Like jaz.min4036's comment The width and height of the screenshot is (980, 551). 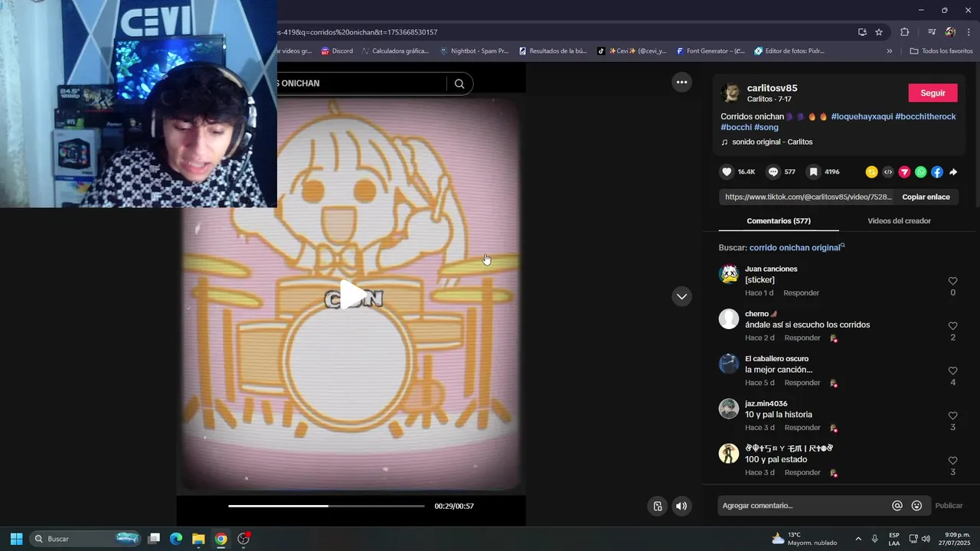pos(952,416)
